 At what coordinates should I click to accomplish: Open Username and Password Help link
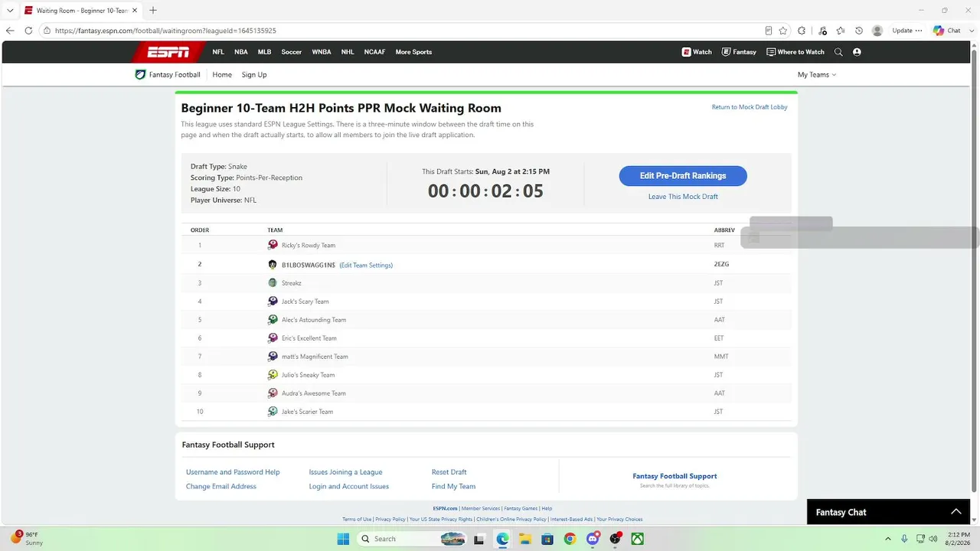[233, 472]
